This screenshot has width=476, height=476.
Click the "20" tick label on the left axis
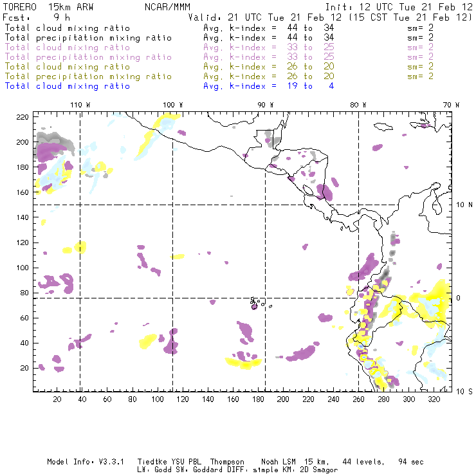24,368
